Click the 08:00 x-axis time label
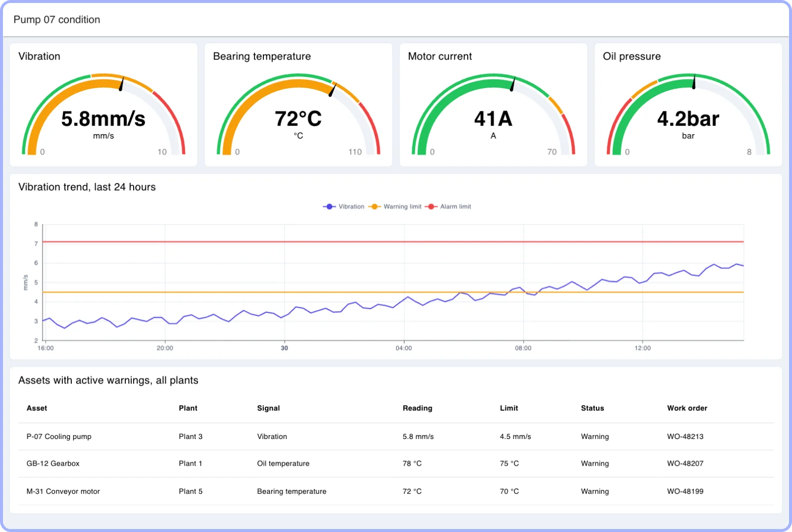The height and width of the screenshot is (532, 792). click(x=523, y=348)
